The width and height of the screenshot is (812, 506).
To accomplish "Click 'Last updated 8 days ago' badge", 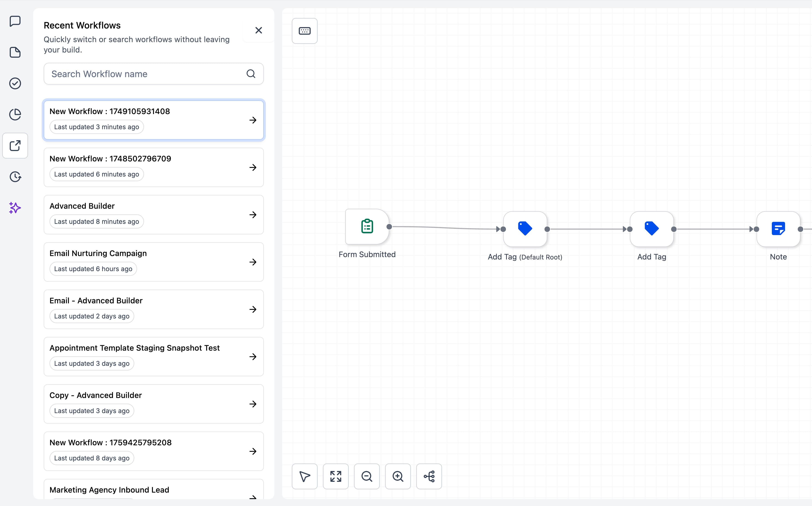I will coord(92,458).
